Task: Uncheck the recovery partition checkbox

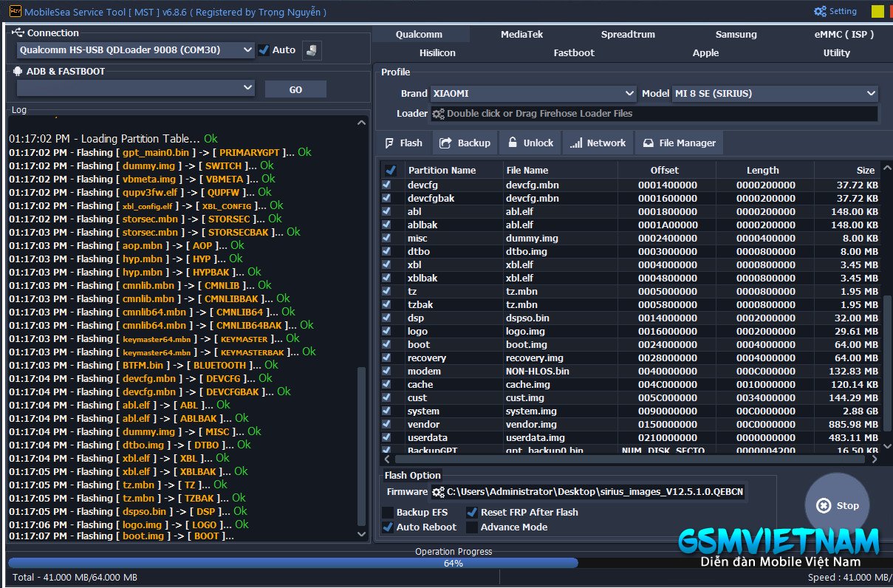Action: coord(386,358)
